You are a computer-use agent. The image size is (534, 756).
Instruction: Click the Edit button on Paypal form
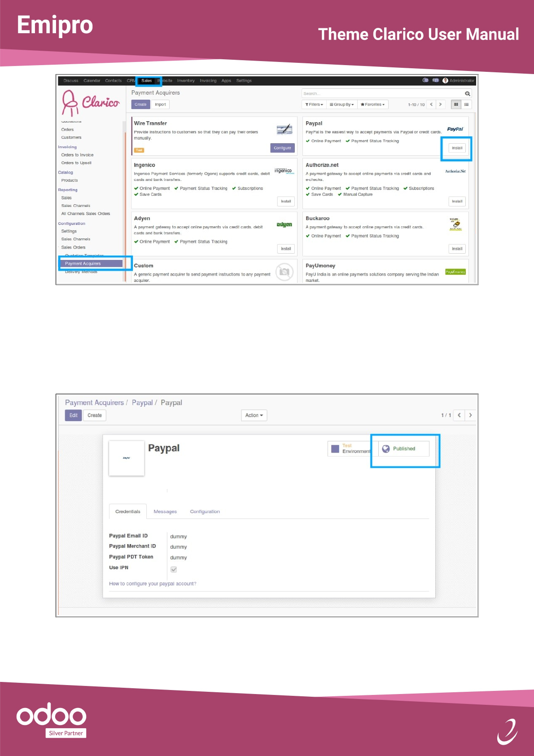[74, 415]
